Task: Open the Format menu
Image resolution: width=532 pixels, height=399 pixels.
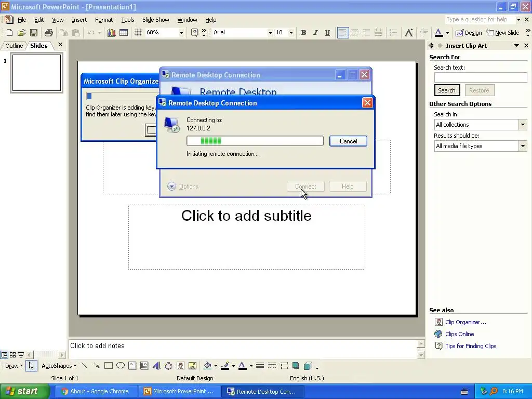Action: pos(104,20)
